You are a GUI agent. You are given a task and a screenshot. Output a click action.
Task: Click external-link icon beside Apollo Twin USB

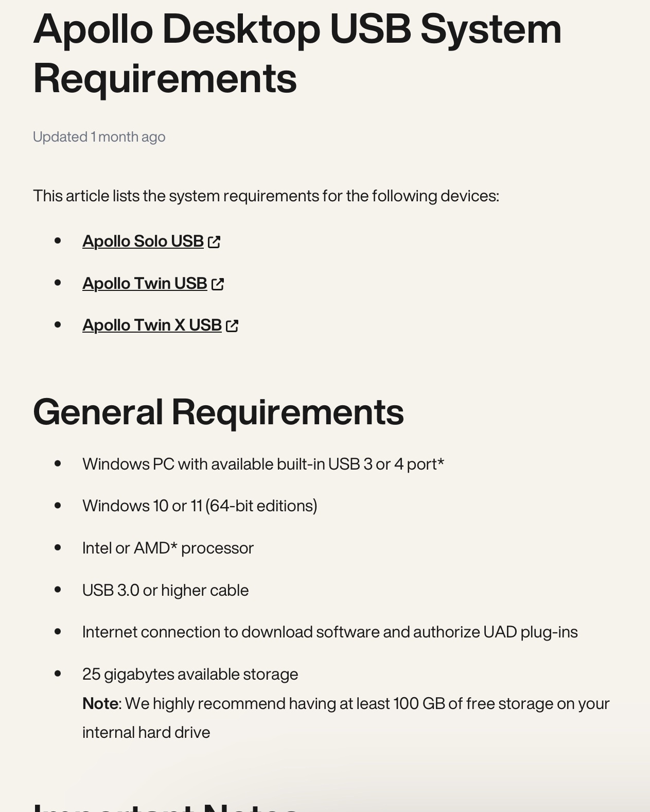(218, 284)
